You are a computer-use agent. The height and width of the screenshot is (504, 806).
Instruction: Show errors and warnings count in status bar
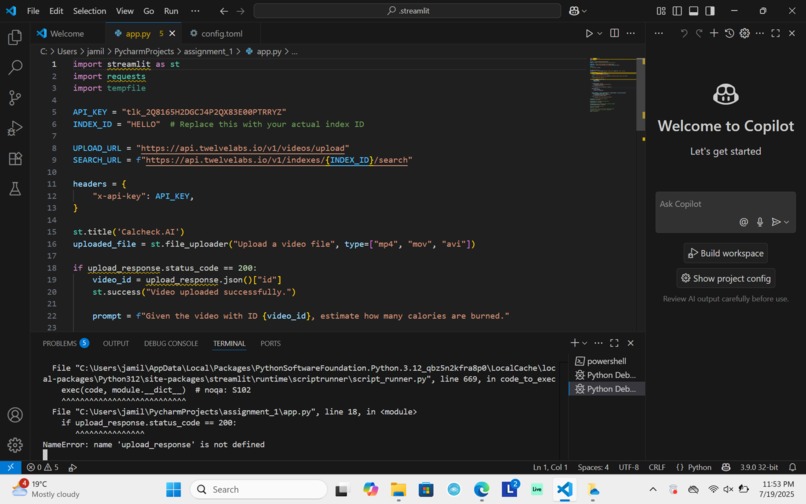pyautogui.click(x=43, y=467)
